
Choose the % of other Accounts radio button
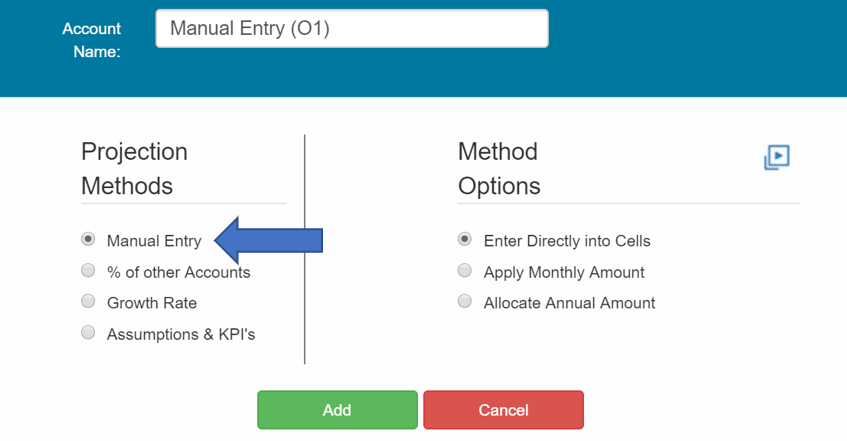88,270
